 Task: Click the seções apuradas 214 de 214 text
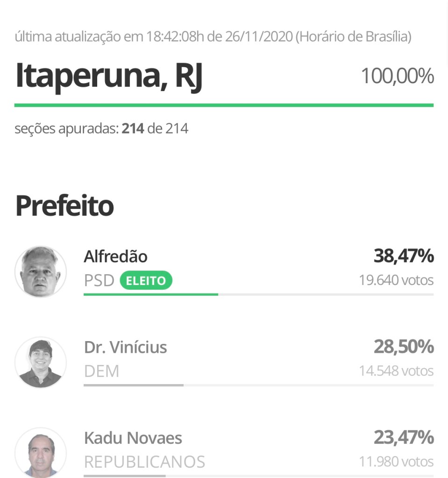pos(101,128)
